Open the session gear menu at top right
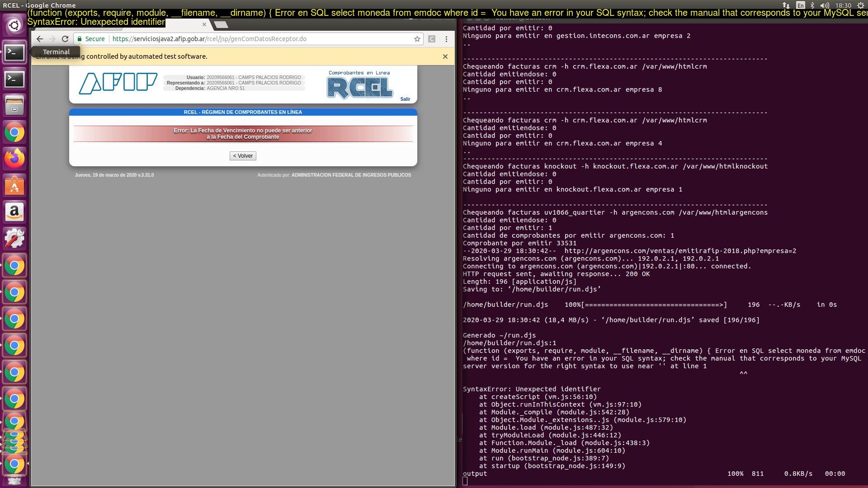Screen dimensions: 868x488 861,5
